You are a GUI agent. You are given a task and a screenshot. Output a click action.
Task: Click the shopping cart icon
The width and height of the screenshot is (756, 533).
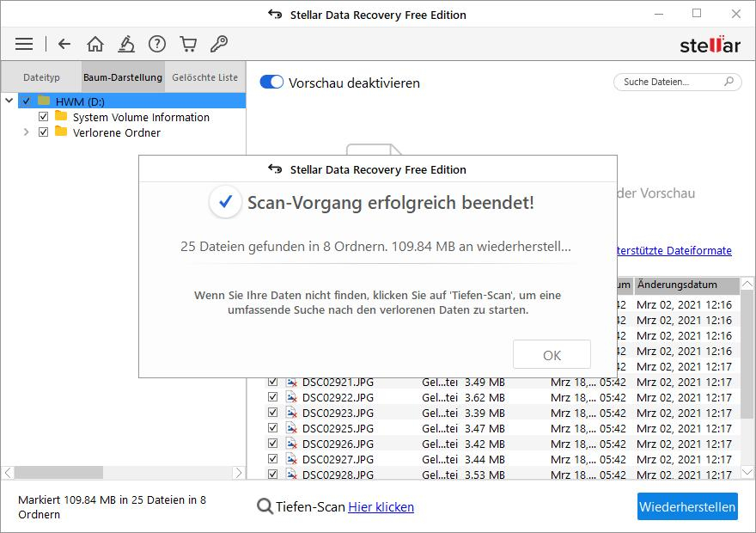(188, 44)
